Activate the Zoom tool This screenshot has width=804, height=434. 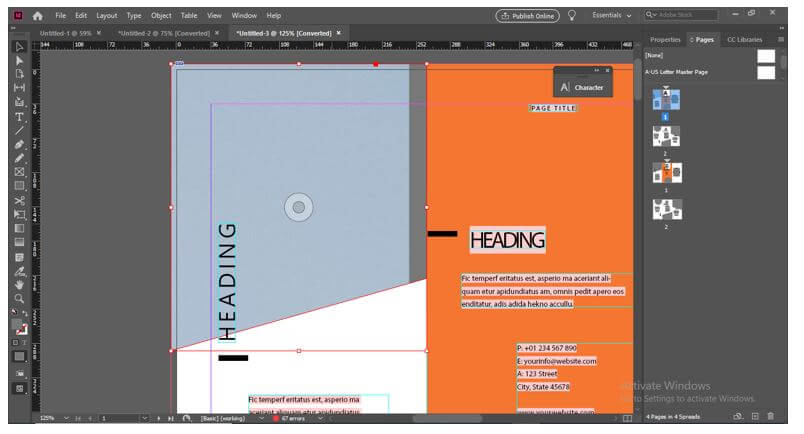19,298
